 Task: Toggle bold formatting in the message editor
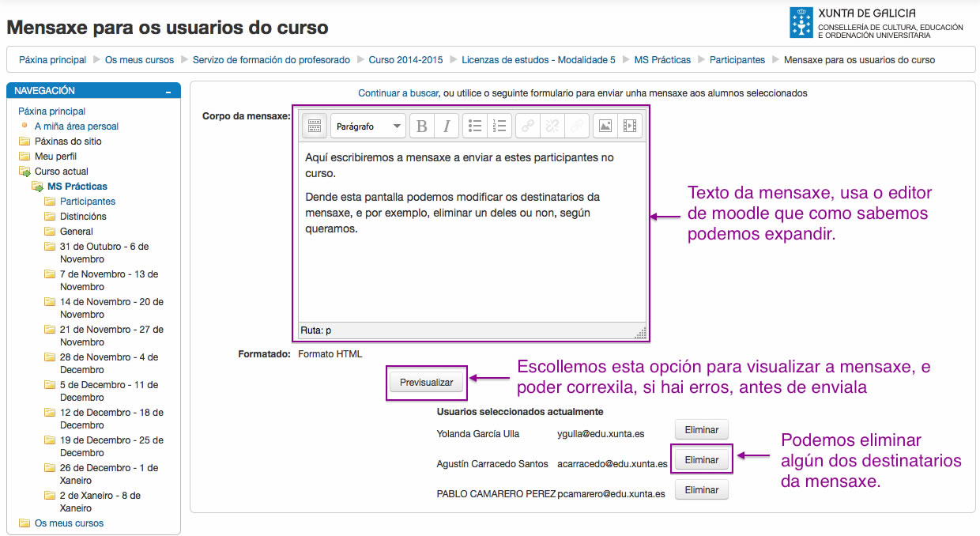coord(421,125)
